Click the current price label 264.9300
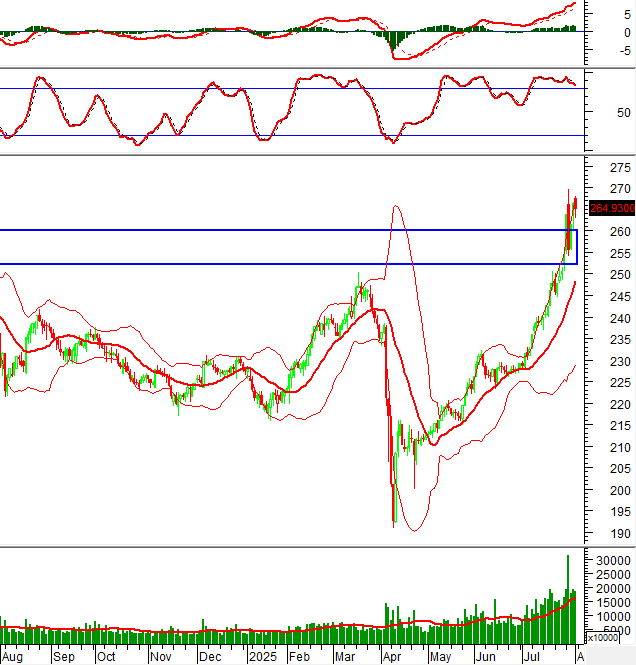Viewport: 636px width, 665px height. click(612, 208)
